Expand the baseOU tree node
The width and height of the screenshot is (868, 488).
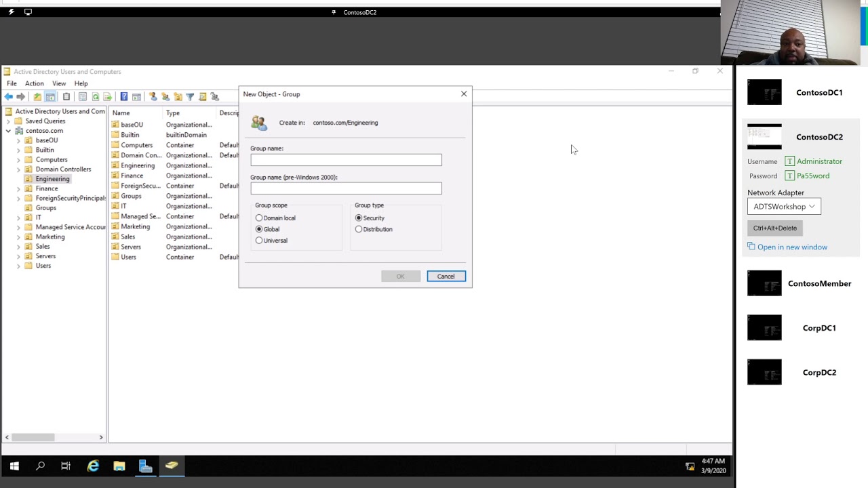(18, 140)
